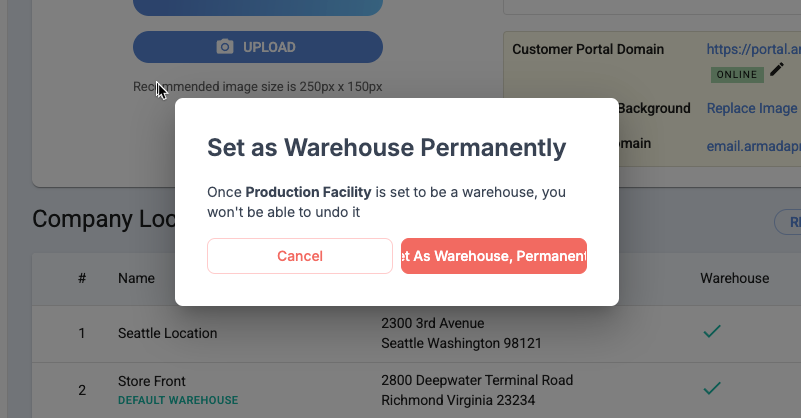Confirm Set As Warehouse, Permanently

[x=493, y=256]
